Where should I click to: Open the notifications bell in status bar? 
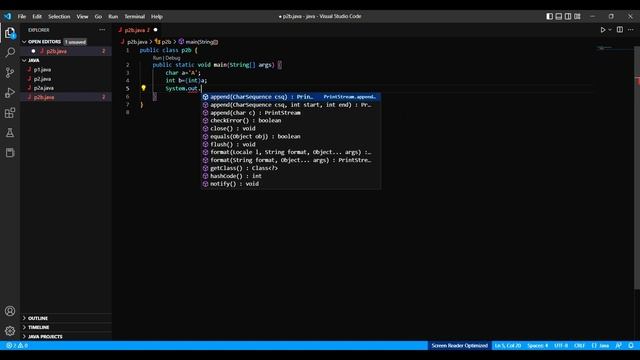click(631, 345)
